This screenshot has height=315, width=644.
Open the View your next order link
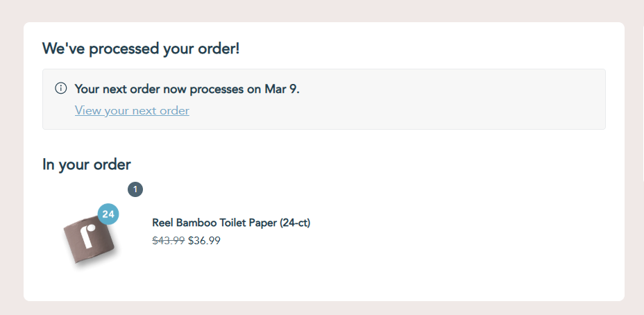click(132, 110)
